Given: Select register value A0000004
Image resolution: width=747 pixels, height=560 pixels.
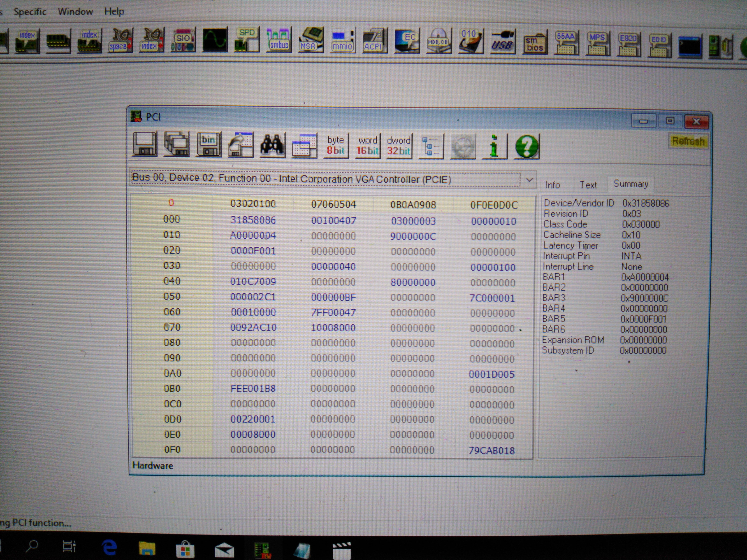Looking at the screenshot, I should coord(253,235).
